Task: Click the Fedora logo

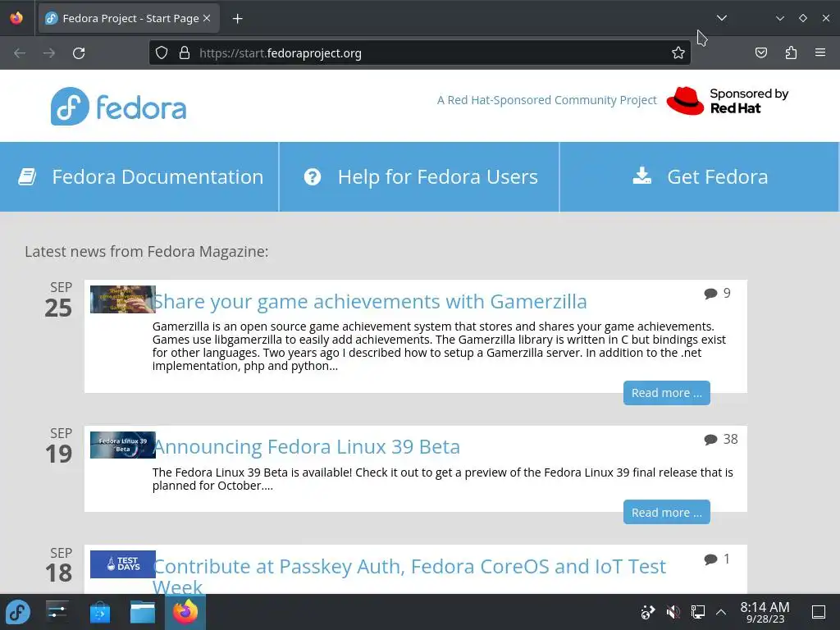Action: pos(118,106)
